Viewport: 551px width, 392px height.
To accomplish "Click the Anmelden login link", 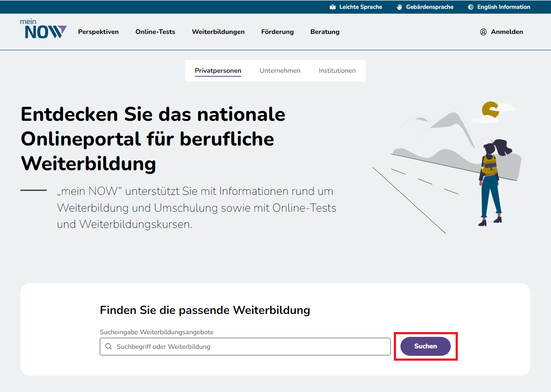I will pos(502,32).
